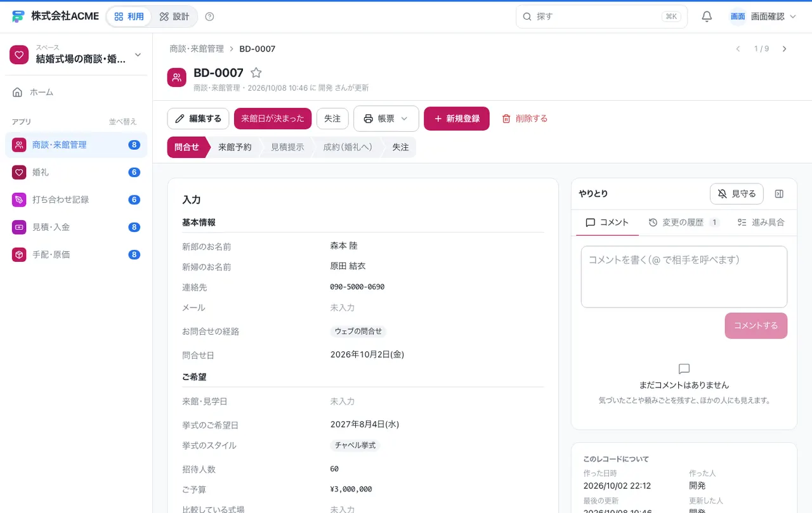Click 削除する to delete record
812x513 pixels.
[x=525, y=119]
